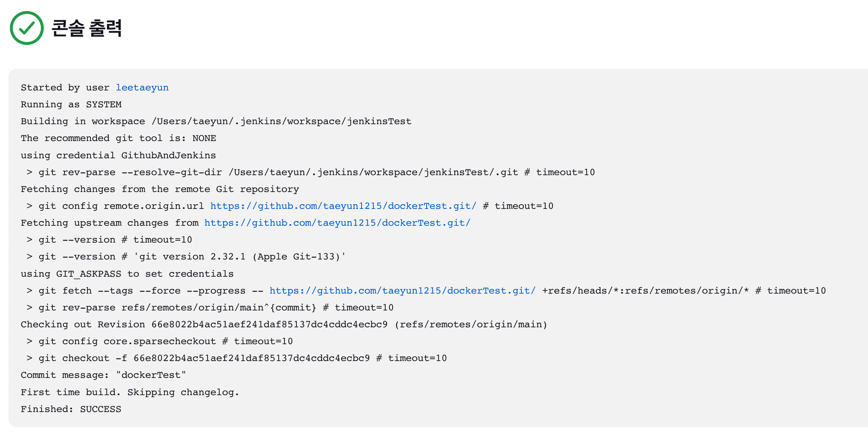The image size is (868, 440).
Task: Click the Fetching changes from remote line
Action: point(159,189)
